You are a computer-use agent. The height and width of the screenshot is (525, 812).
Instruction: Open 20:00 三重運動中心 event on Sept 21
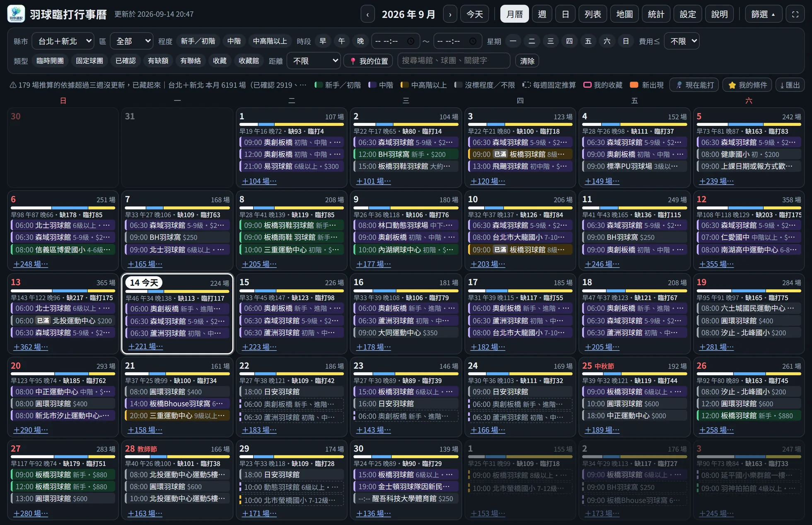(x=177, y=415)
